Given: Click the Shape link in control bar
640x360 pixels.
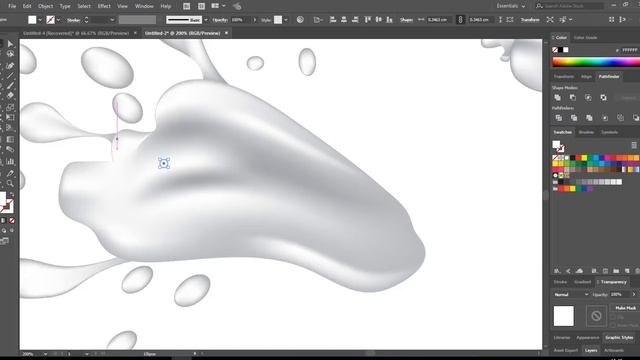Looking at the screenshot, I should (406, 20).
